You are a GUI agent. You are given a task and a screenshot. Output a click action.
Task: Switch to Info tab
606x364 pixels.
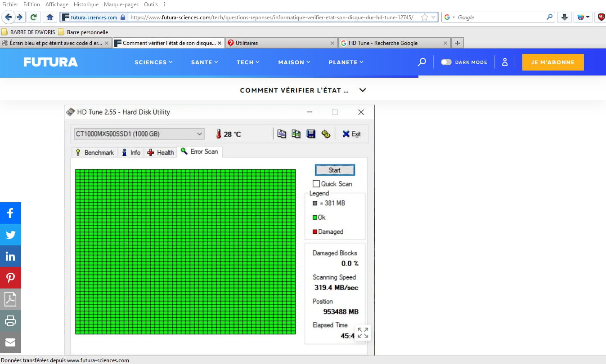[131, 152]
